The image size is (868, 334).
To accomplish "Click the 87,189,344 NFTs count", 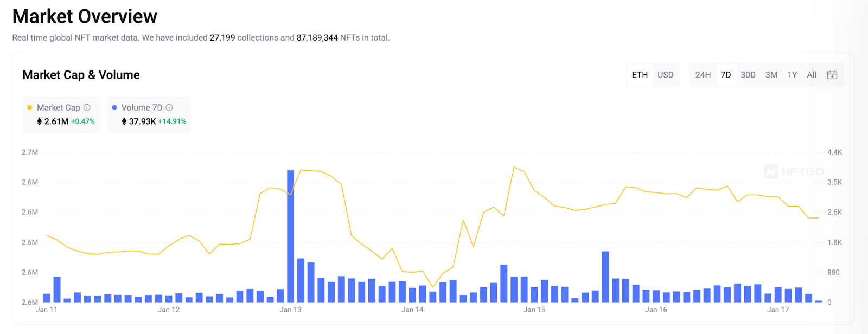I will coord(317,38).
